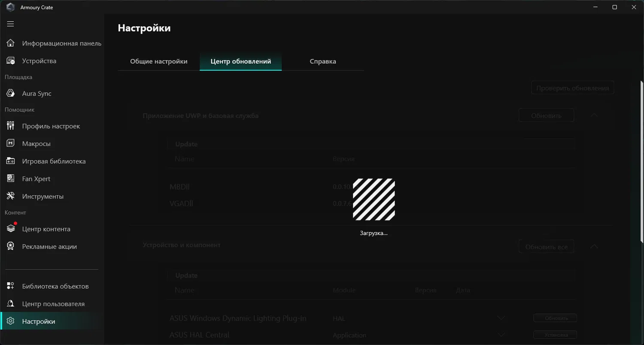
Task: Click the Application module cell
Action: pos(349,335)
